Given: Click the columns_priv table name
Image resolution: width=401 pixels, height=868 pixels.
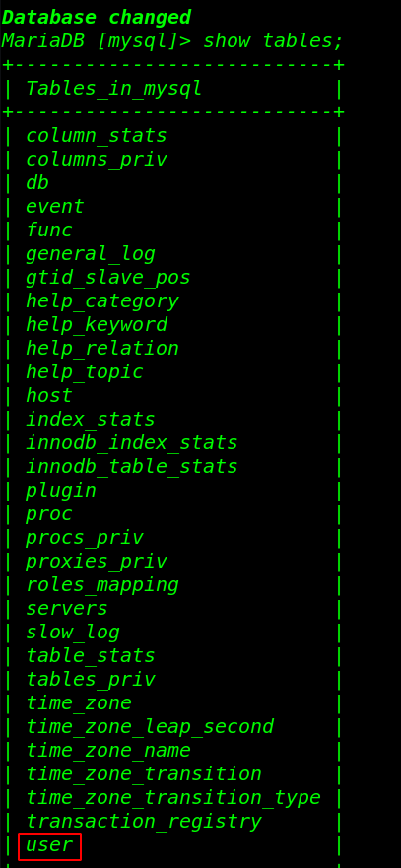Looking at the screenshot, I should point(97,160).
